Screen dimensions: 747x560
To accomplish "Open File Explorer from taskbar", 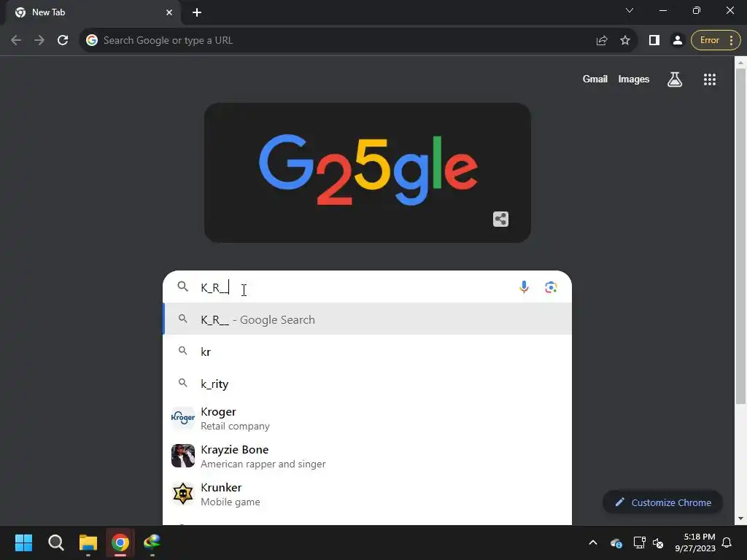I will point(88,542).
